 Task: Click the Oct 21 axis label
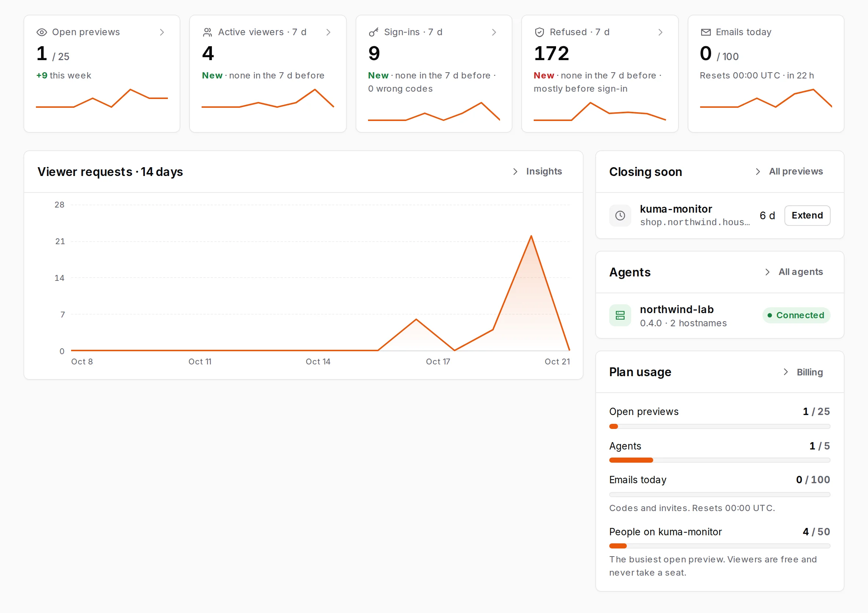(557, 361)
